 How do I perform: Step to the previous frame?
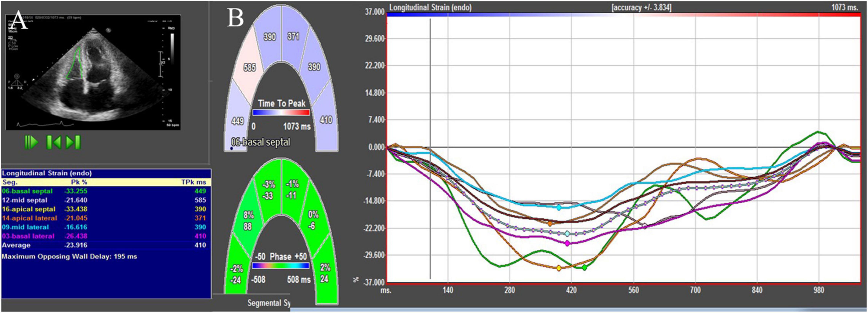click(54, 142)
